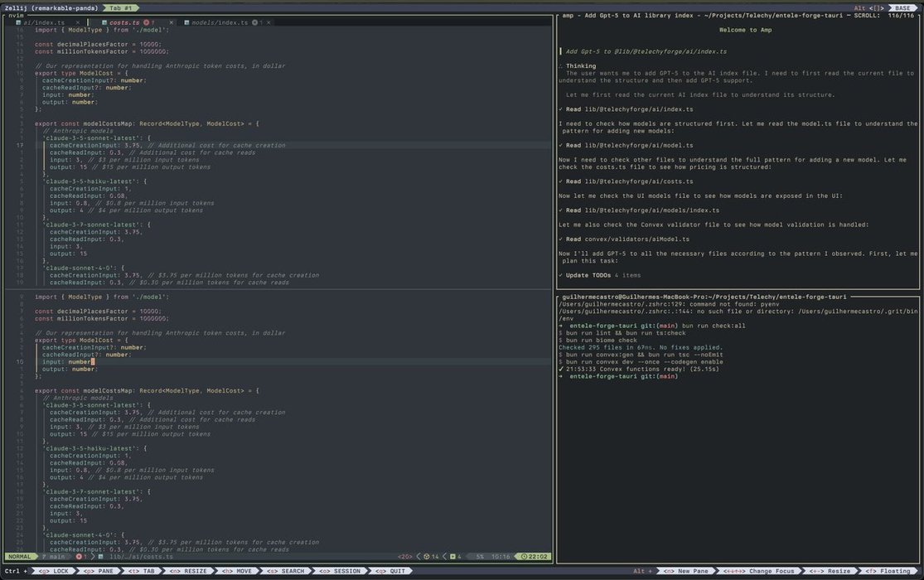Image resolution: width=924 pixels, height=580 pixels.
Task: Select Zellij Tab #1
Action: tap(121, 7)
